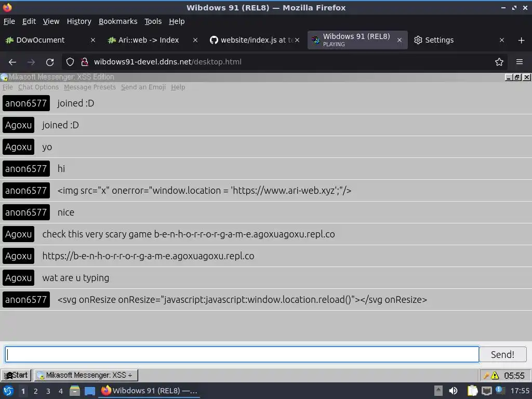Close the Mikasoft Messenger window

tap(526, 77)
